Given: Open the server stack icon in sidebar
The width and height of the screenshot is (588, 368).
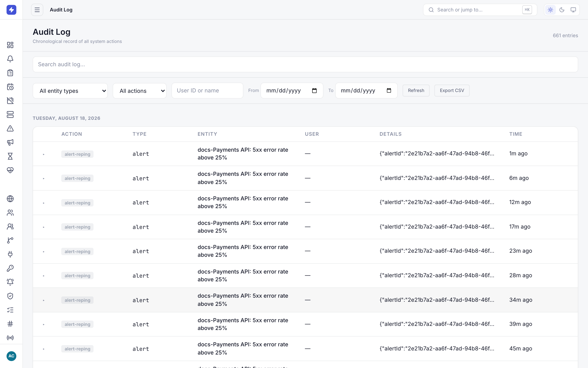Looking at the screenshot, I should tap(10, 114).
